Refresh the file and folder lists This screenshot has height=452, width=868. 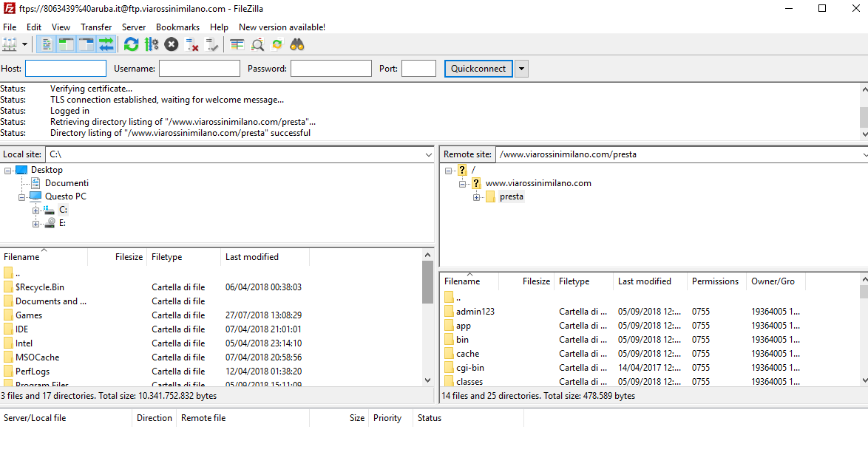pos(131,44)
